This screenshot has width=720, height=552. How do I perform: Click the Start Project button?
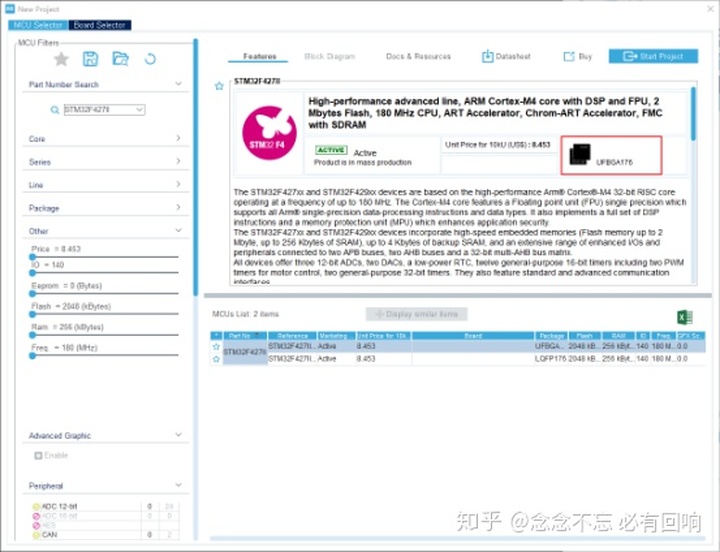[x=653, y=56]
